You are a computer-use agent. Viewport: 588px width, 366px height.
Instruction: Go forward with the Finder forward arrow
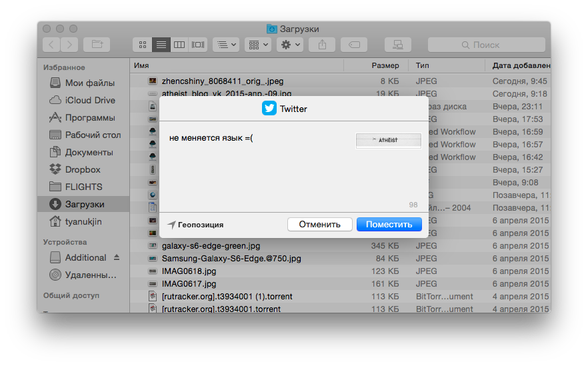coord(69,45)
